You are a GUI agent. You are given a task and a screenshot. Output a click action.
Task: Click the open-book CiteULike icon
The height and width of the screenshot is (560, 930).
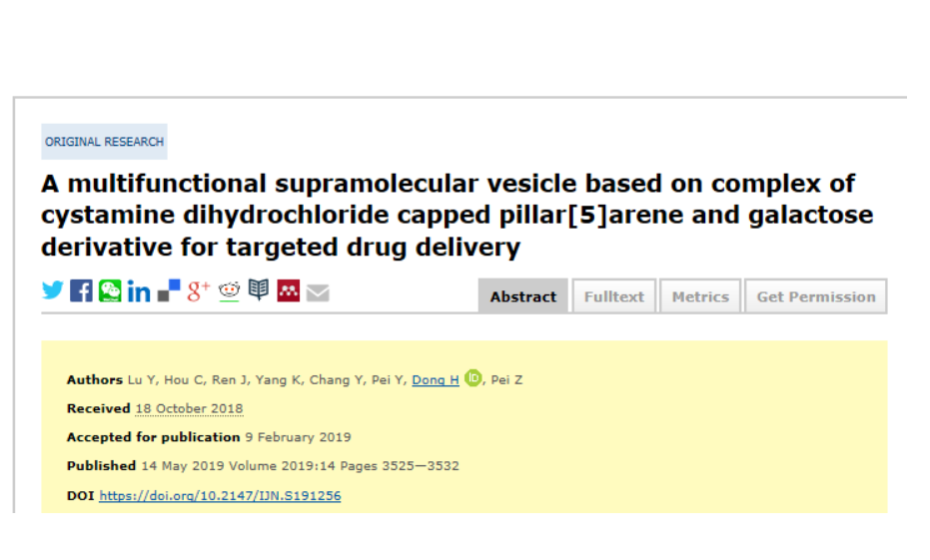[x=259, y=290]
